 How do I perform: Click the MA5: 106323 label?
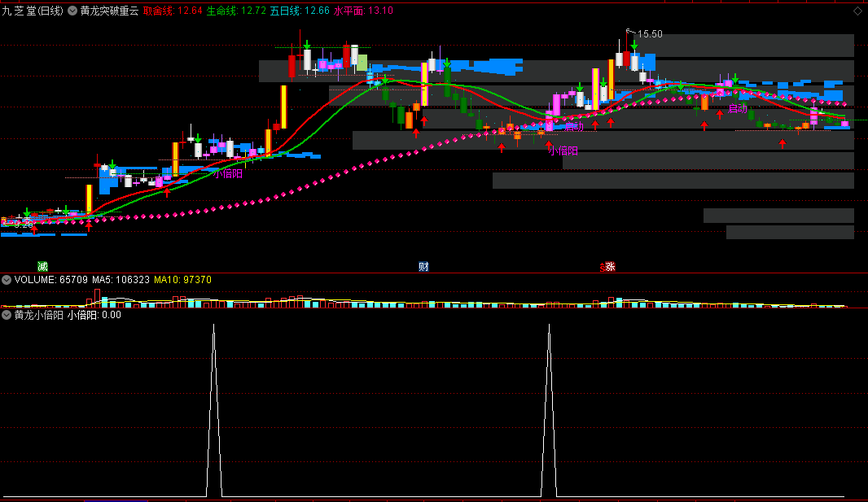121,280
